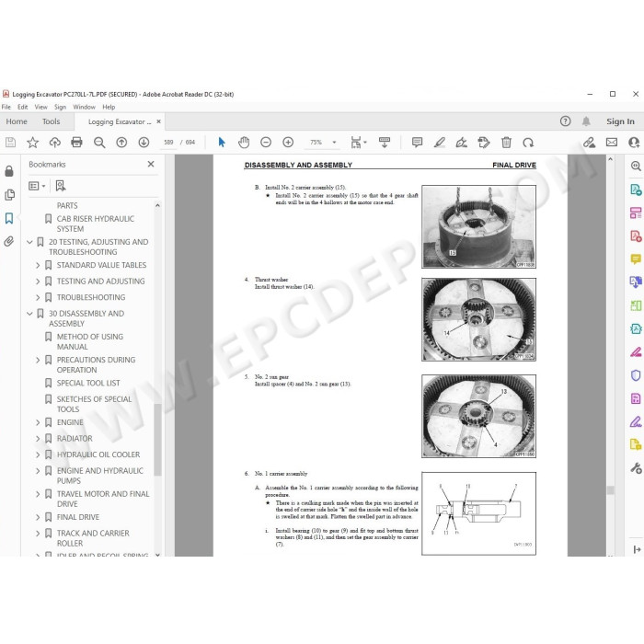The image size is (644, 644).
Task: Close the Bookmarks panel
Action: coord(151,164)
